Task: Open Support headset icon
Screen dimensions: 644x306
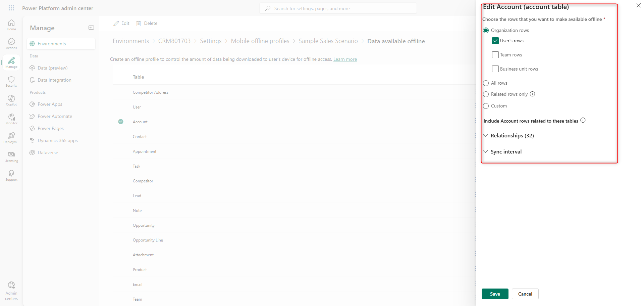Action: point(11,175)
